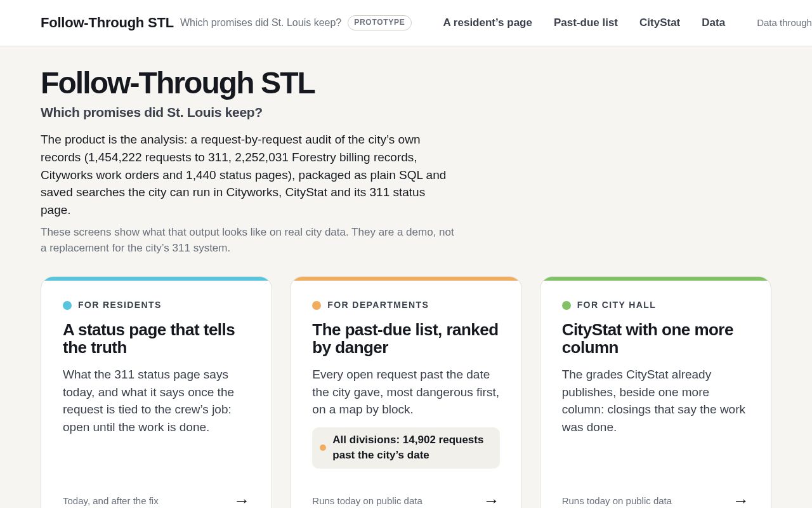This screenshot has width=812, height=508.
Task: Click 'Runs today on public data' in Departments card
Action: 367,501
